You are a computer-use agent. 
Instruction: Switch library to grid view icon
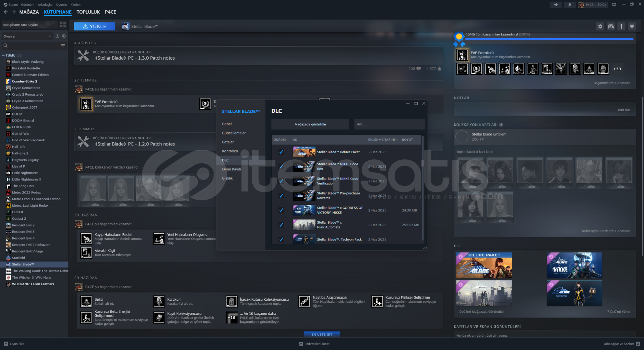coord(63,25)
